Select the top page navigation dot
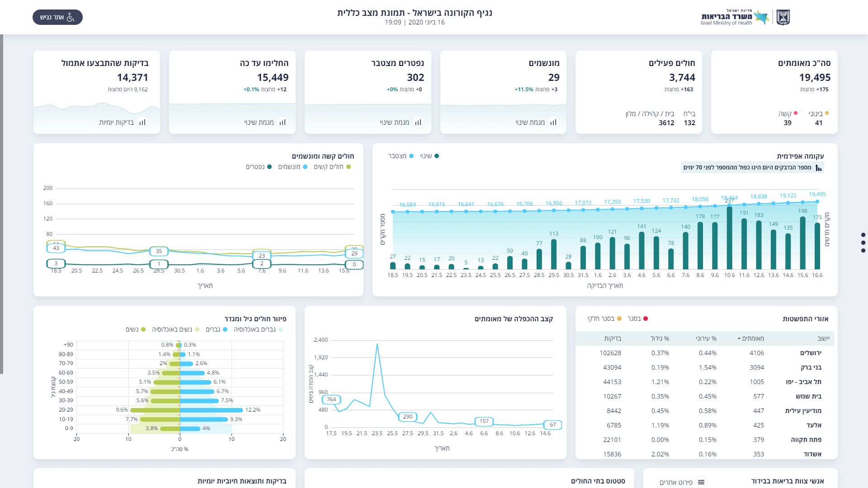 pos(863,235)
